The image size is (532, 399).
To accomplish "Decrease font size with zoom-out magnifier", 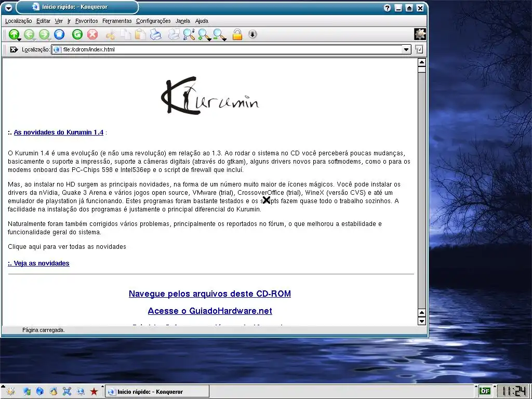I will [219, 34].
